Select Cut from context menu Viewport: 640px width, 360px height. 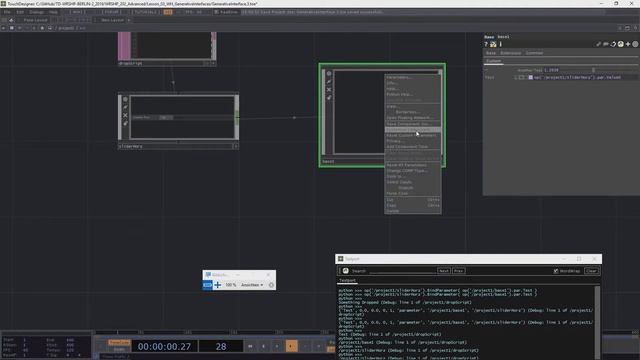[412, 200]
